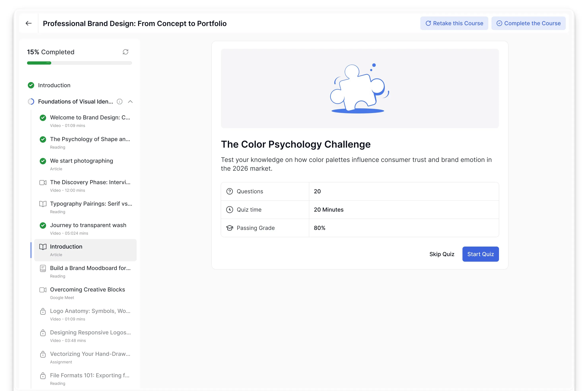This screenshot has width=588, height=391.
Task: Click the puzzle piece quiz illustration
Action: (359, 89)
